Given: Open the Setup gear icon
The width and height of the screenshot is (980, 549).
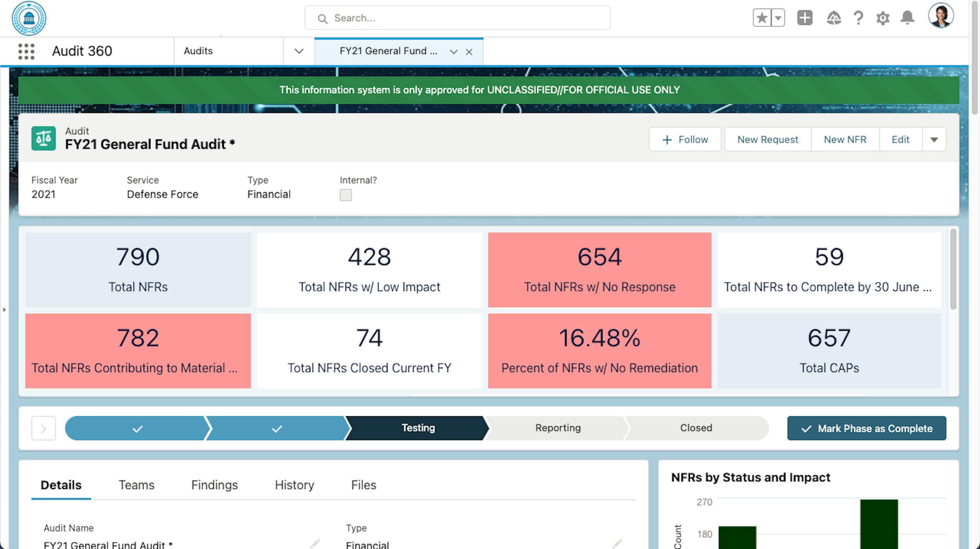Looking at the screenshot, I should click(x=882, y=18).
